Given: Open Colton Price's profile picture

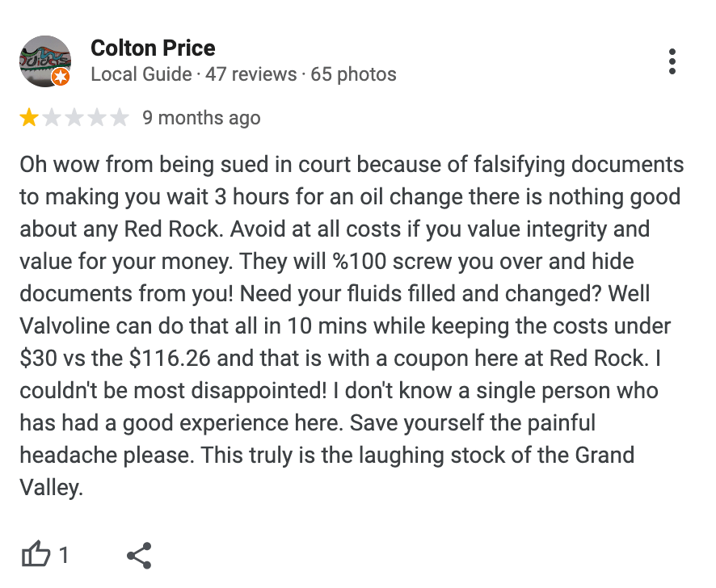Looking at the screenshot, I should point(44,61).
